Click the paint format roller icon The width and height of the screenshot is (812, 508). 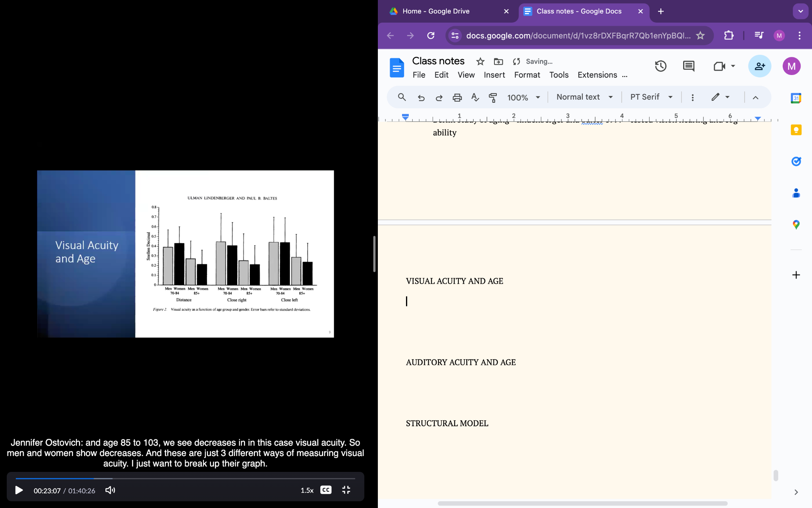tap(493, 97)
